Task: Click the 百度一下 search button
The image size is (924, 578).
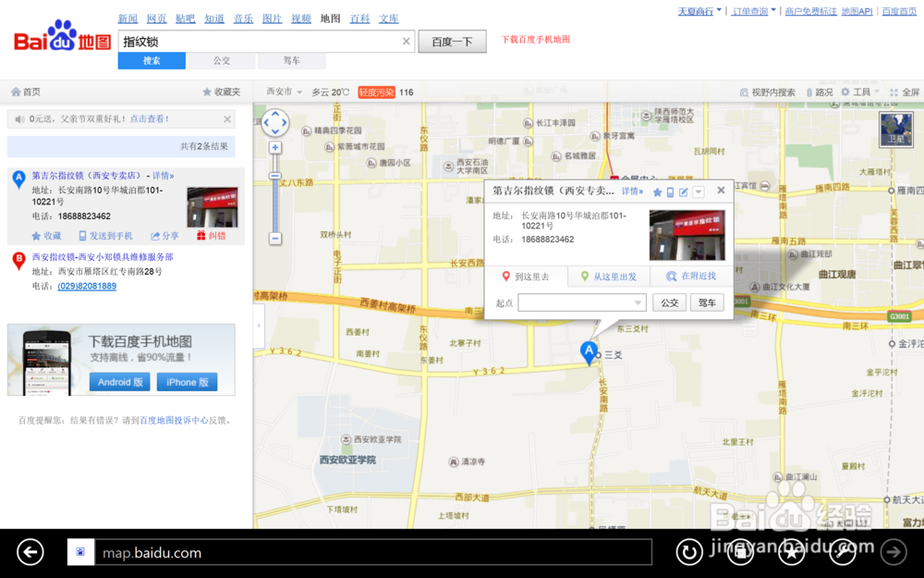Action: pos(452,42)
